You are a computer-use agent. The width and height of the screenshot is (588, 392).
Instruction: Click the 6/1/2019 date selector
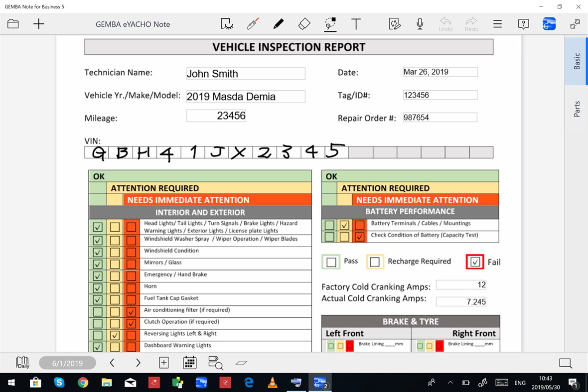coord(67,363)
